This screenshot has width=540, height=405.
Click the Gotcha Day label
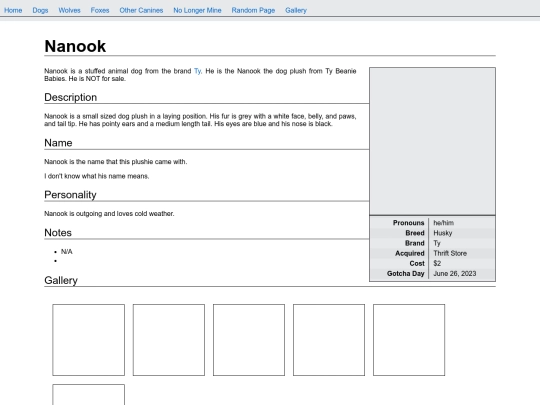[406, 273]
